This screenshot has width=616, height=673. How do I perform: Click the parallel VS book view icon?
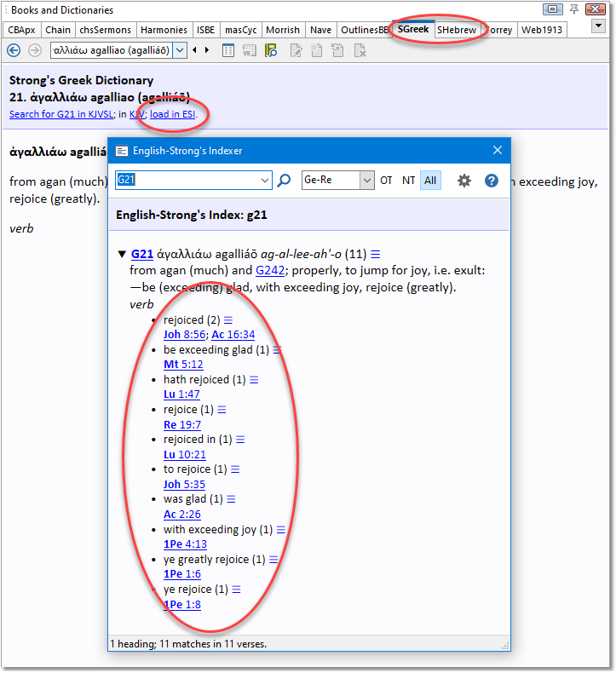(x=250, y=50)
